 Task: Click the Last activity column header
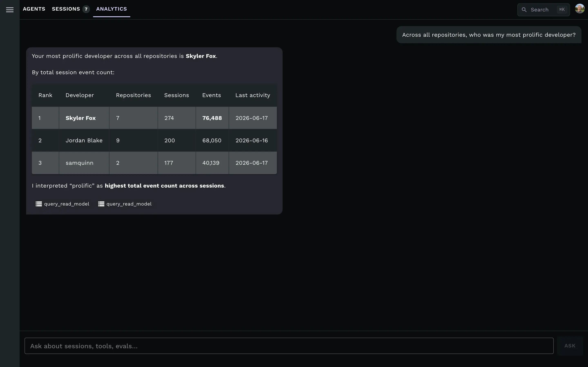[253, 95]
